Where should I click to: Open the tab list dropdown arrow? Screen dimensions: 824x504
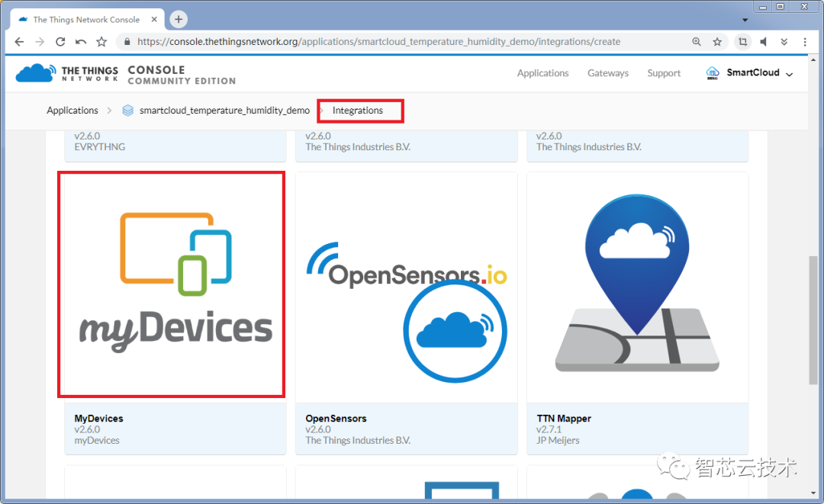pos(745,20)
